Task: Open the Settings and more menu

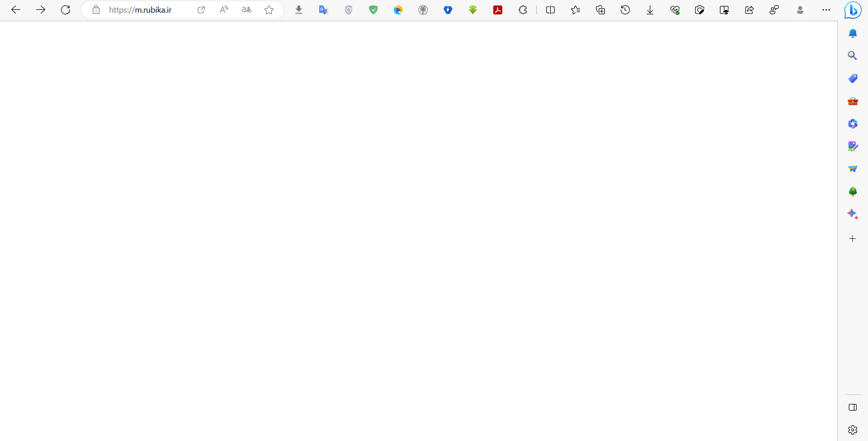Action: (826, 9)
